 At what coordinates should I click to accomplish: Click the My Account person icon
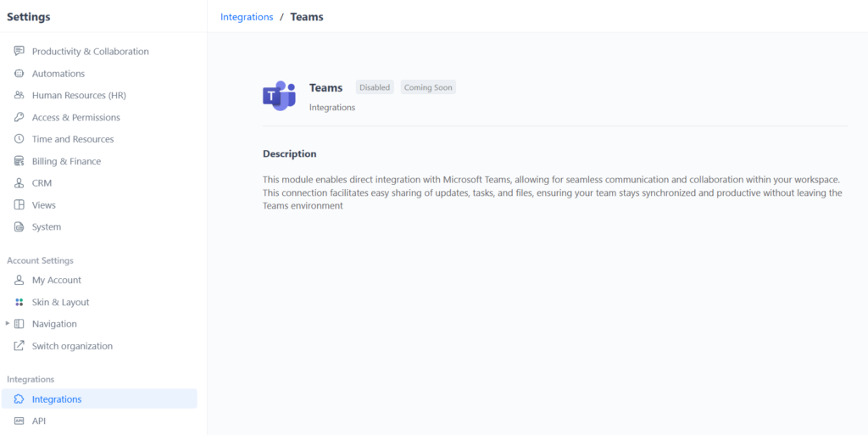coord(19,280)
